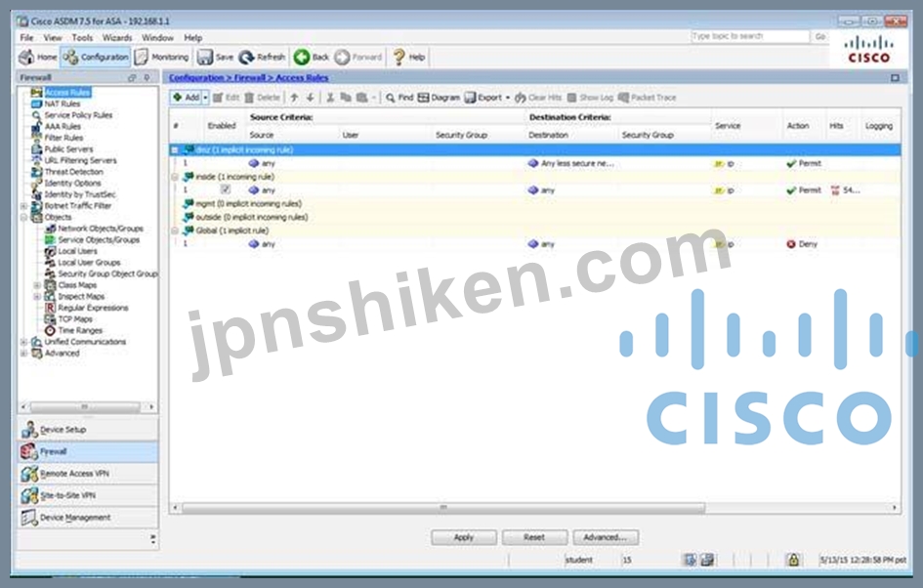The image size is (923, 588).
Task: Open Device Management section
Action: pos(88,518)
